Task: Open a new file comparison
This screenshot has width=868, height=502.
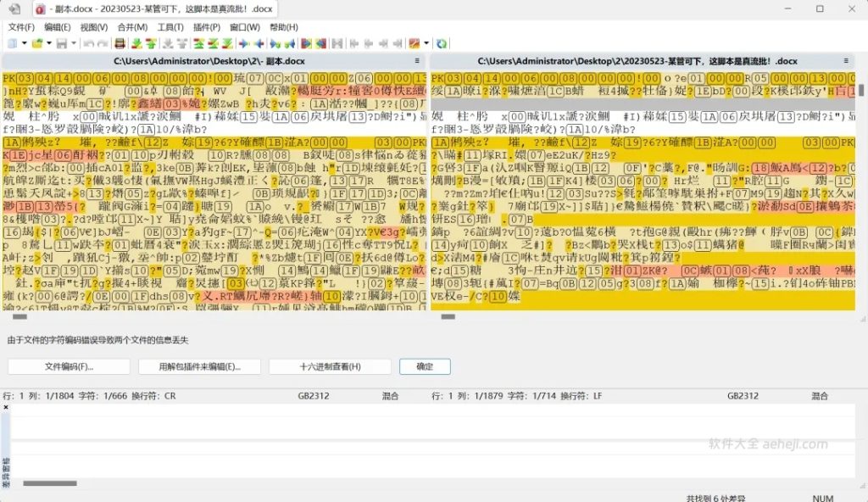Action: tap(12, 42)
